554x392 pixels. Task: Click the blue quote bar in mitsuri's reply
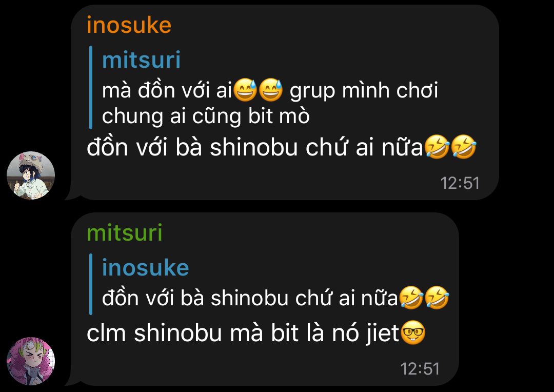coord(91,284)
